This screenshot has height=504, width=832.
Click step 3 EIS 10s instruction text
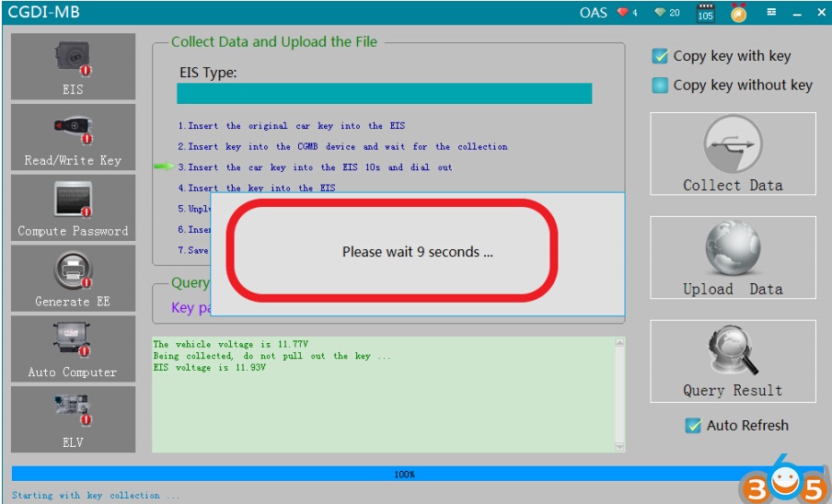tap(315, 167)
